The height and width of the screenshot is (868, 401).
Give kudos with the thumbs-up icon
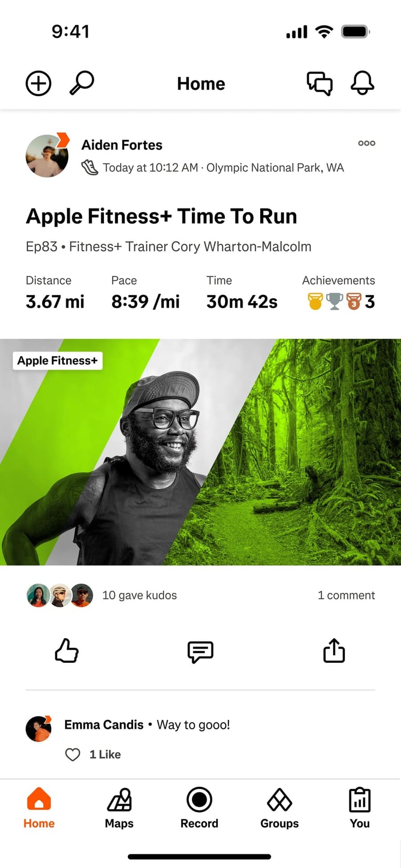66,651
